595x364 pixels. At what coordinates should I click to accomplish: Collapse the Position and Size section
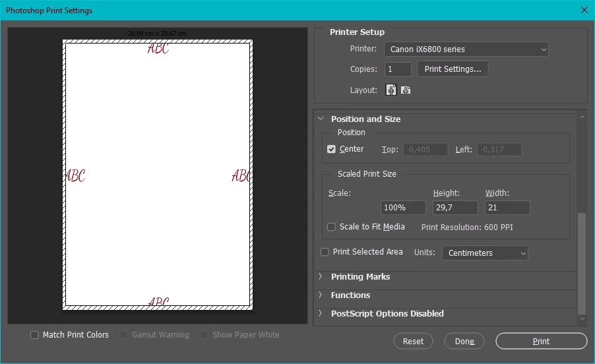(321, 119)
